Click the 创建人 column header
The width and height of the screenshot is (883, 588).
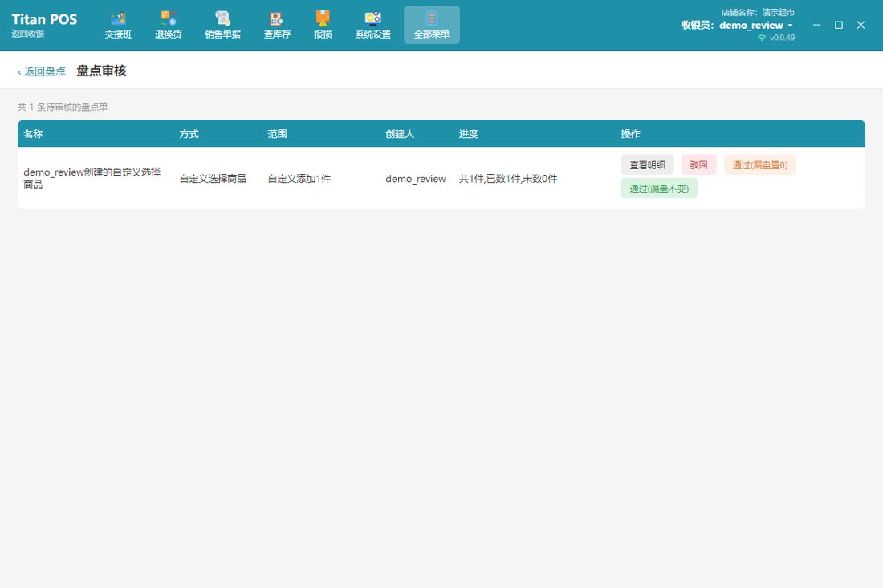click(400, 134)
